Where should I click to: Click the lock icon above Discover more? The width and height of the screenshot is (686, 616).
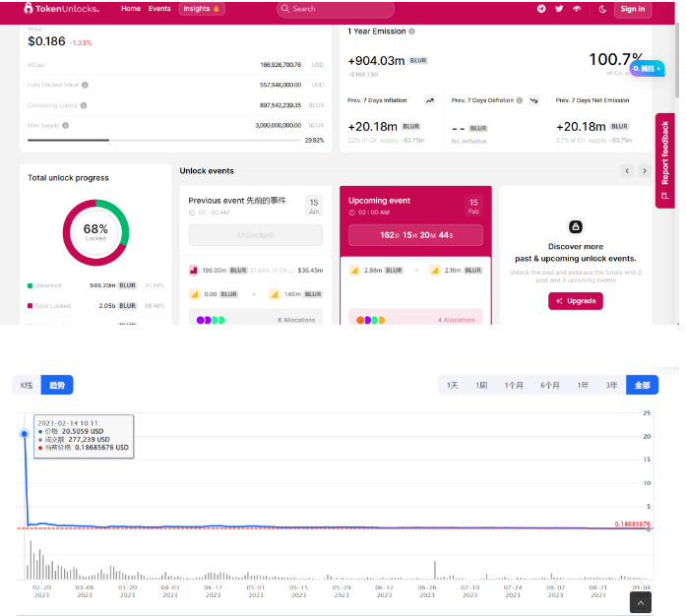click(x=576, y=226)
